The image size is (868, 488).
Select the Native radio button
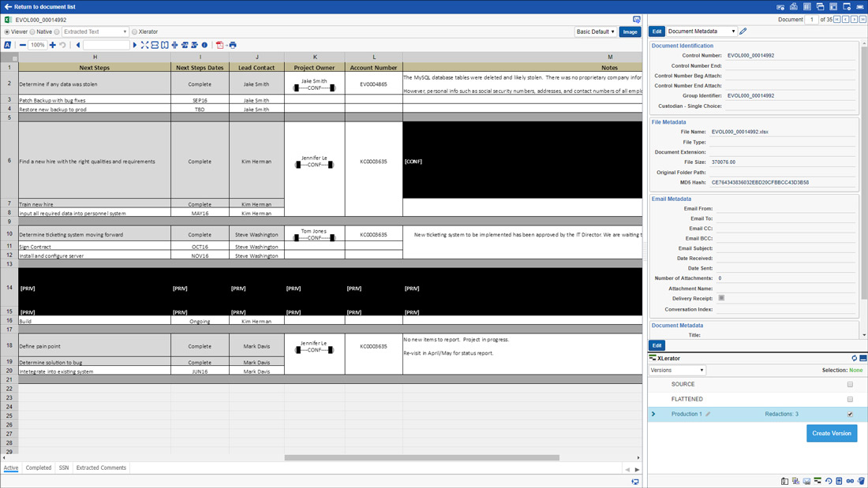click(x=32, y=32)
